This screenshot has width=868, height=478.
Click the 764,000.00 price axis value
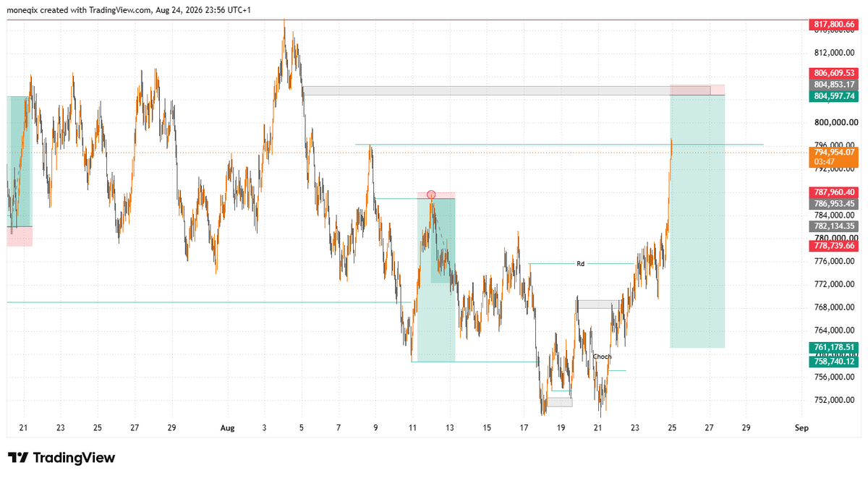pyautogui.click(x=836, y=330)
